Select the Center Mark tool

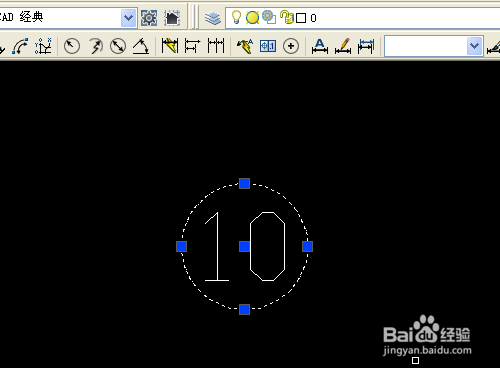[291, 46]
